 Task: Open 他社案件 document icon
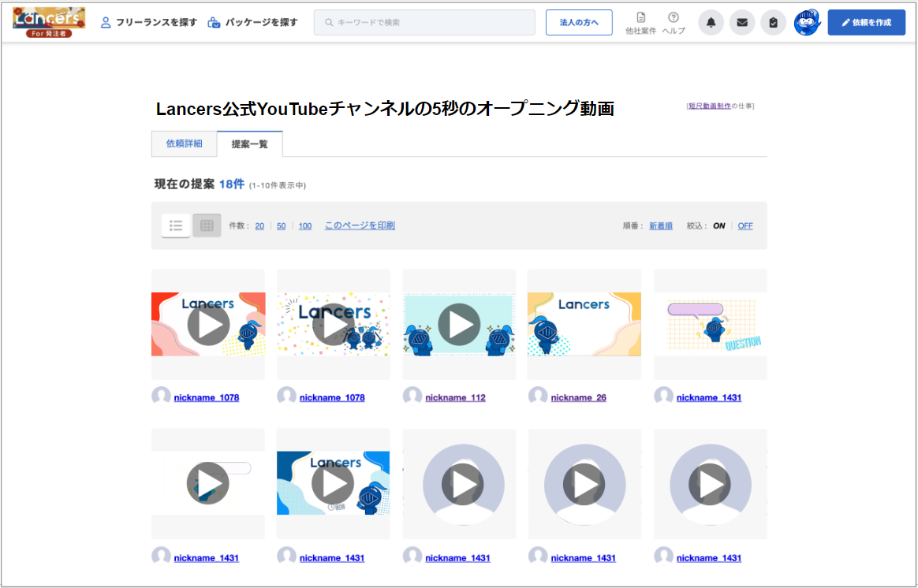[640, 23]
